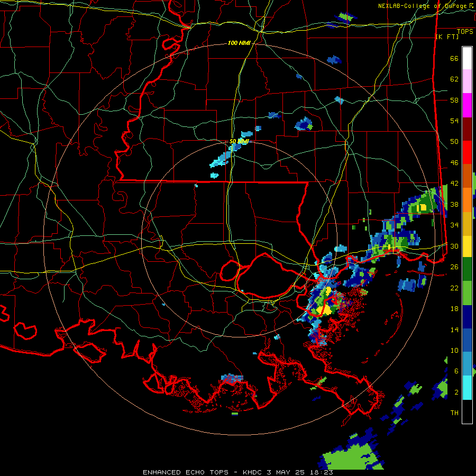Select the gold 38 kft legend swatch

click(x=467, y=224)
